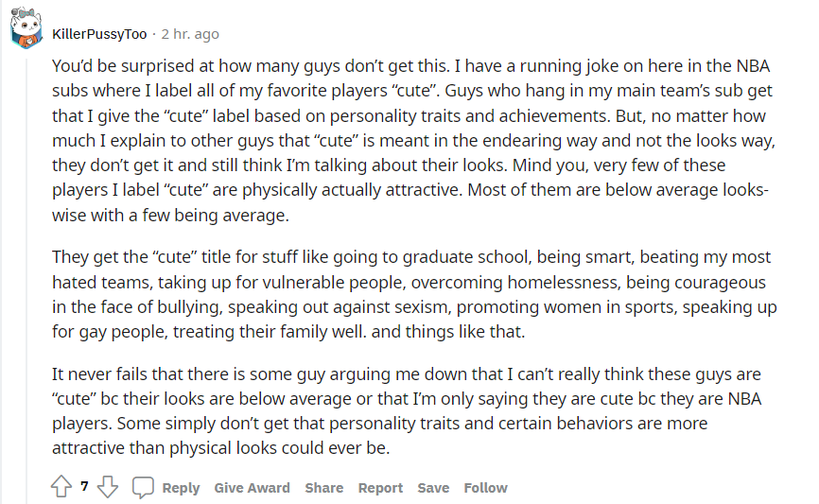819x504 pixels.
Task: Report this comment
Action: click(380, 488)
